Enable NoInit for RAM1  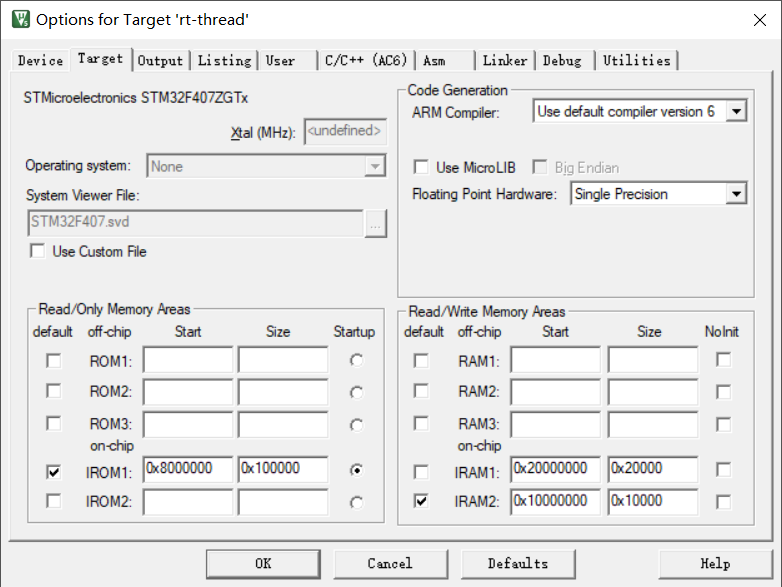pyautogui.click(x=724, y=360)
